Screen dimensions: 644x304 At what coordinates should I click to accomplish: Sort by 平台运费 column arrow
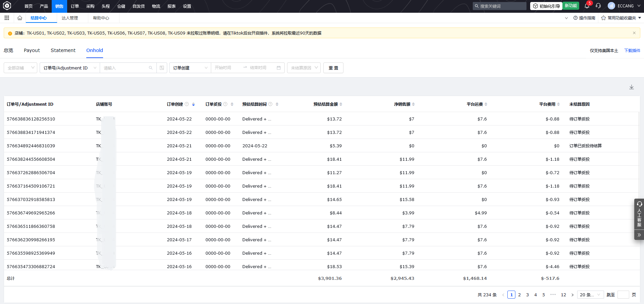coord(486,104)
